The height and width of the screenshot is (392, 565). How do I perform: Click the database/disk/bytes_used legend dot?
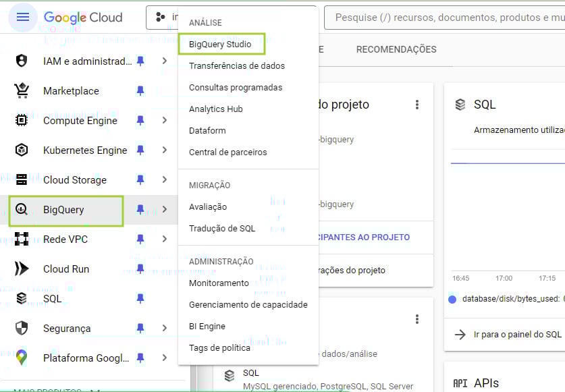tap(452, 300)
